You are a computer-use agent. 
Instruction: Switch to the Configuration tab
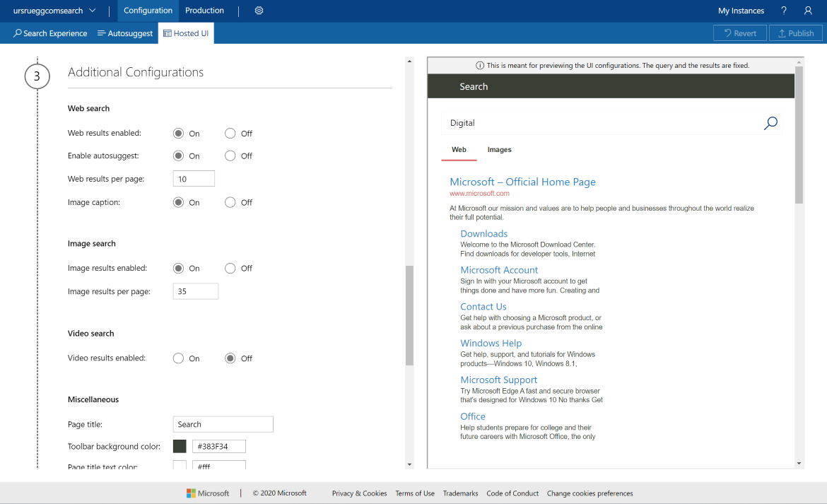tap(148, 11)
